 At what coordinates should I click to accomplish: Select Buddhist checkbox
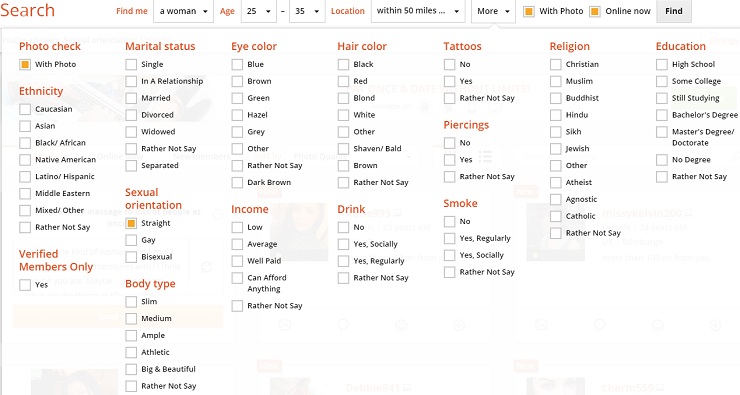pyautogui.click(x=556, y=98)
